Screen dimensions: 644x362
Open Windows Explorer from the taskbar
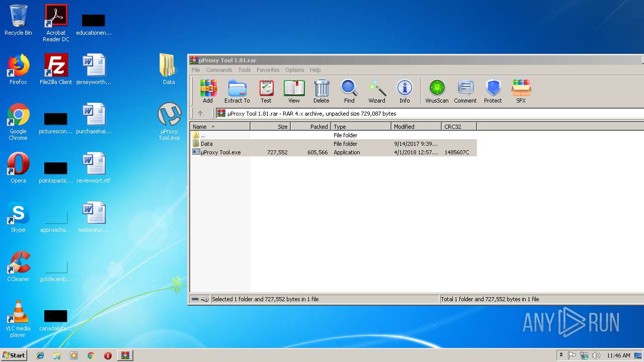57,355
